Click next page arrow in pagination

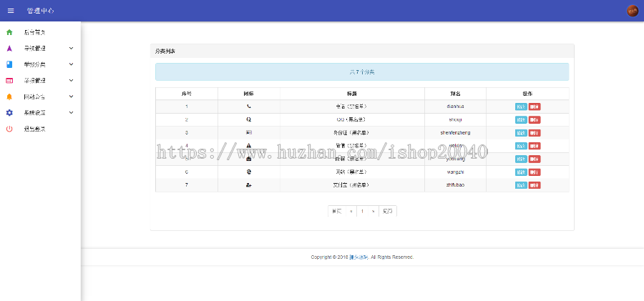(373, 211)
